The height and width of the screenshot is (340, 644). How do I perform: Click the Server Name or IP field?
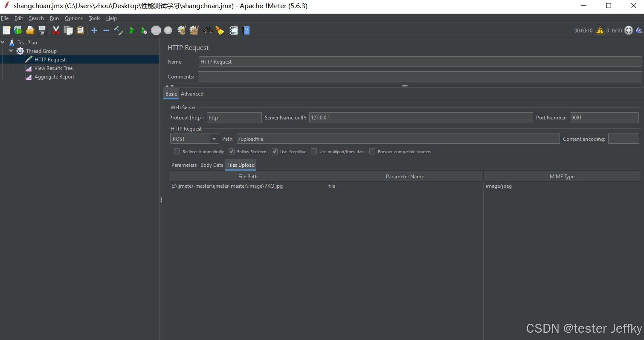421,117
